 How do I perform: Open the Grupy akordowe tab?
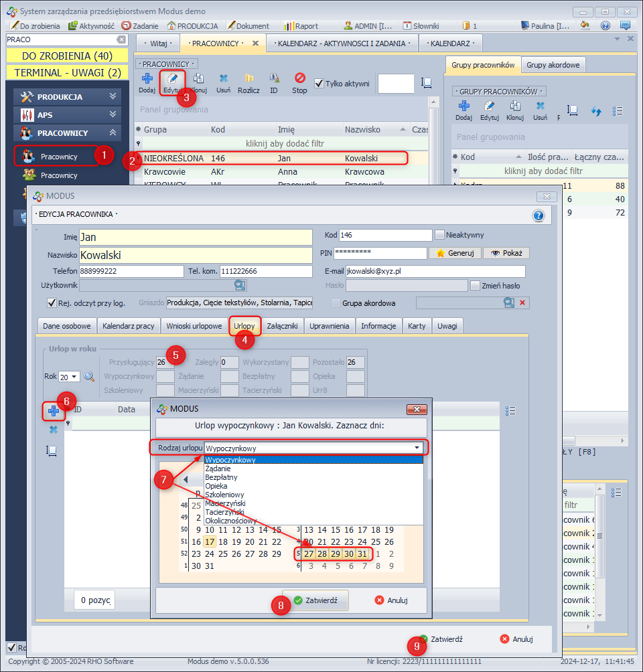tap(553, 65)
